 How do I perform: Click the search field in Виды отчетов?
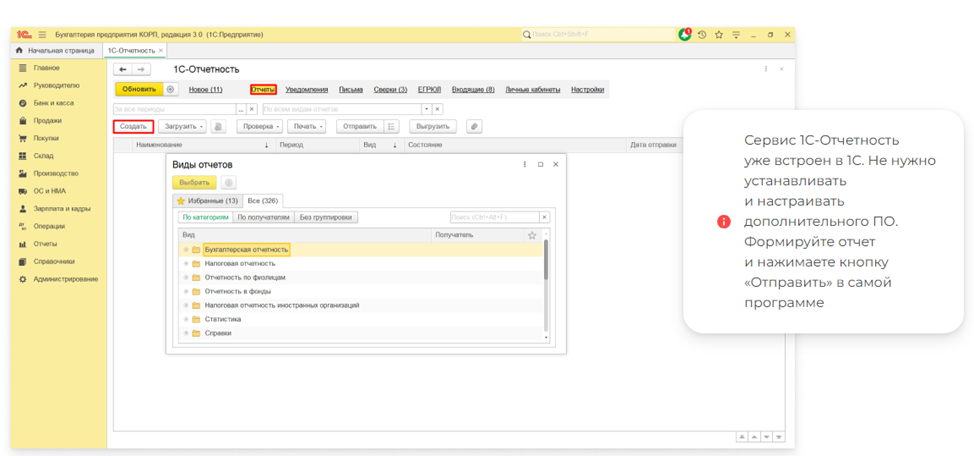pyautogui.click(x=494, y=217)
